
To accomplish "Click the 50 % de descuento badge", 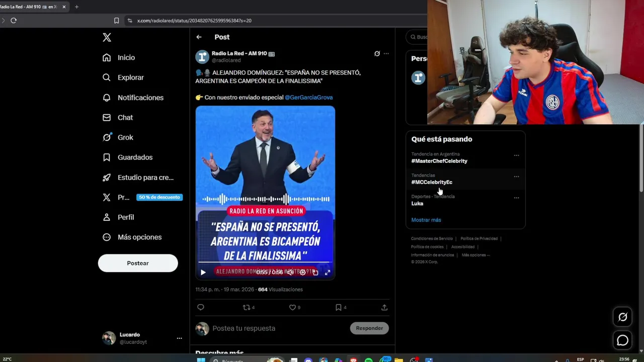I will click(x=159, y=197).
